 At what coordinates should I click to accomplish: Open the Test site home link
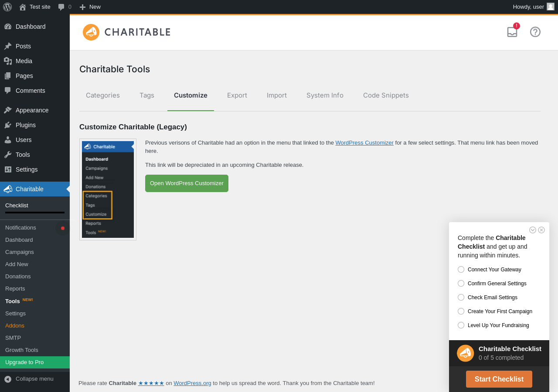[x=35, y=7]
